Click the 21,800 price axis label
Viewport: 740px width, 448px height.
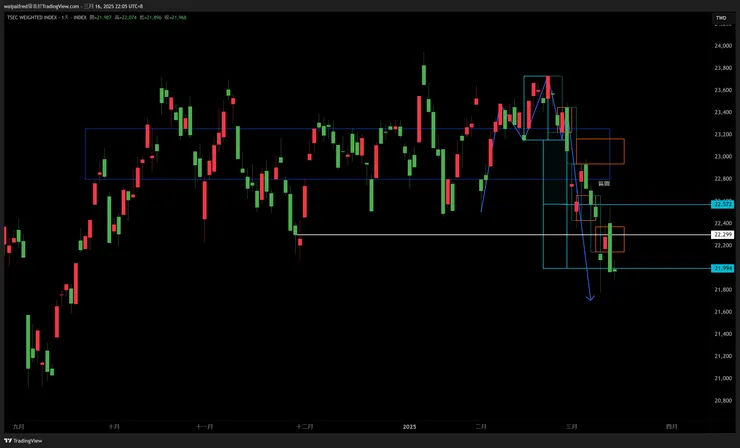click(x=723, y=290)
